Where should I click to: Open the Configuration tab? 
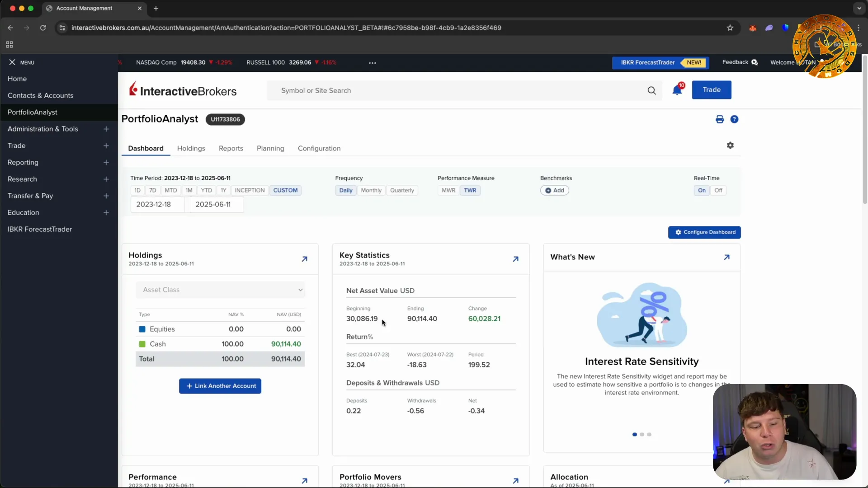(x=319, y=148)
